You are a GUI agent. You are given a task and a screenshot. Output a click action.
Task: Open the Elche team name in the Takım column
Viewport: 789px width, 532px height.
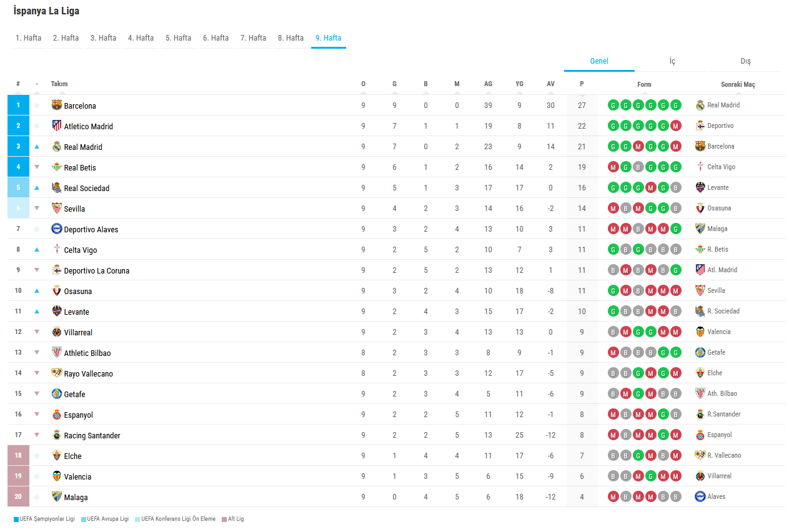click(72, 456)
